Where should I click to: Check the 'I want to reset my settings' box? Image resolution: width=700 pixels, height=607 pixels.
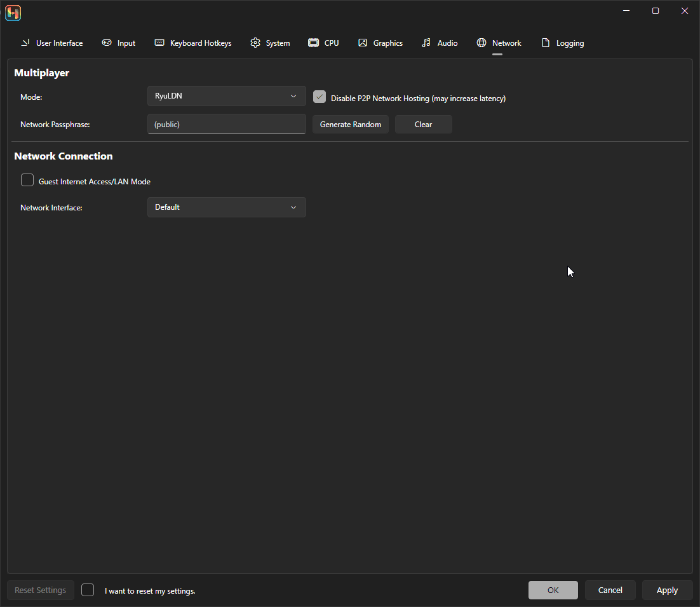tap(88, 590)
